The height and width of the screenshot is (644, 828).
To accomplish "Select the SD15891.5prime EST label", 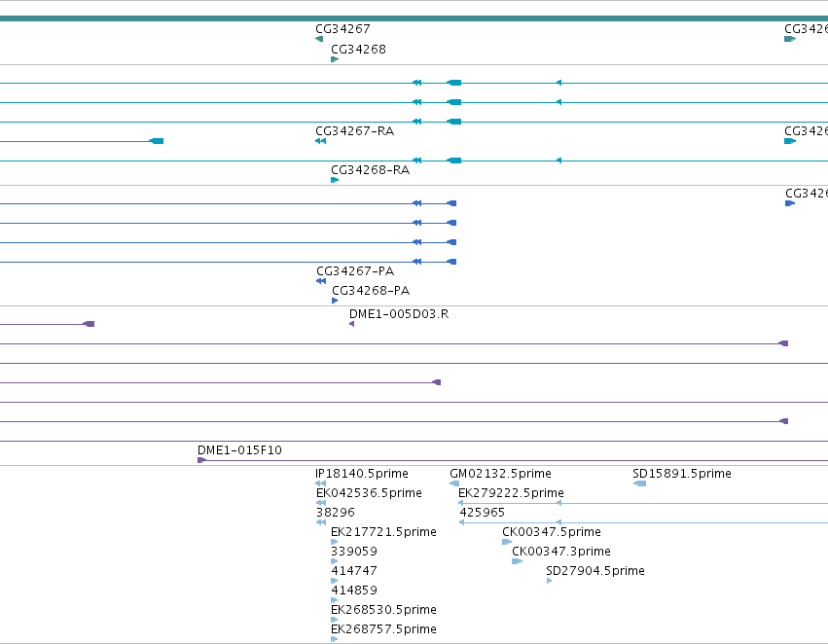I will click(x=682, y=474).
